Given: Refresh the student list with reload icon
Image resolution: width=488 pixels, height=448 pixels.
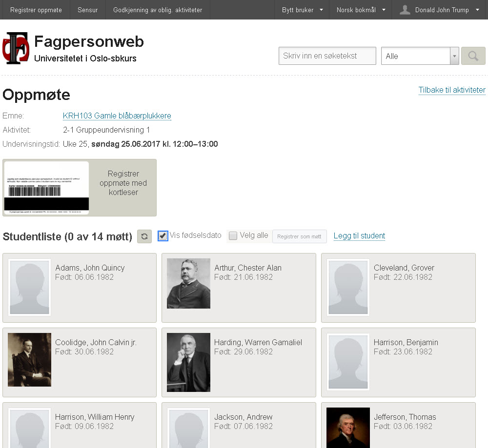Looking at the screenshot, I should 144,236.
